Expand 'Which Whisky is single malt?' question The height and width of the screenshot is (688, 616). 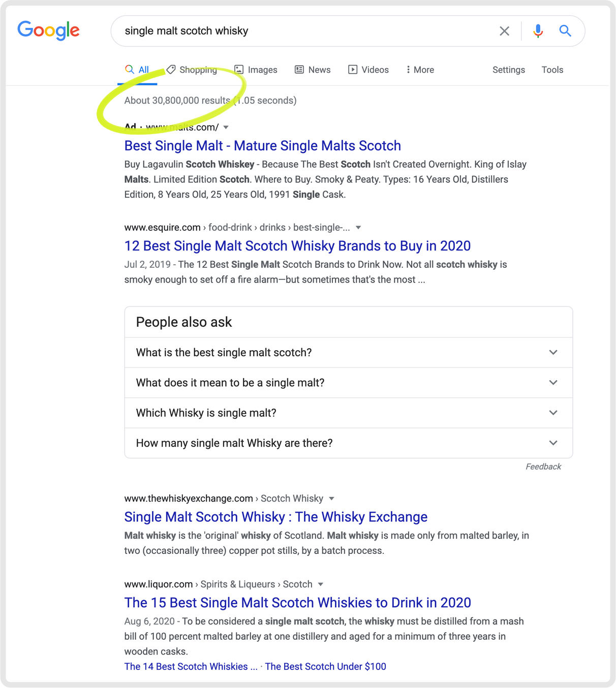(349, 413)
